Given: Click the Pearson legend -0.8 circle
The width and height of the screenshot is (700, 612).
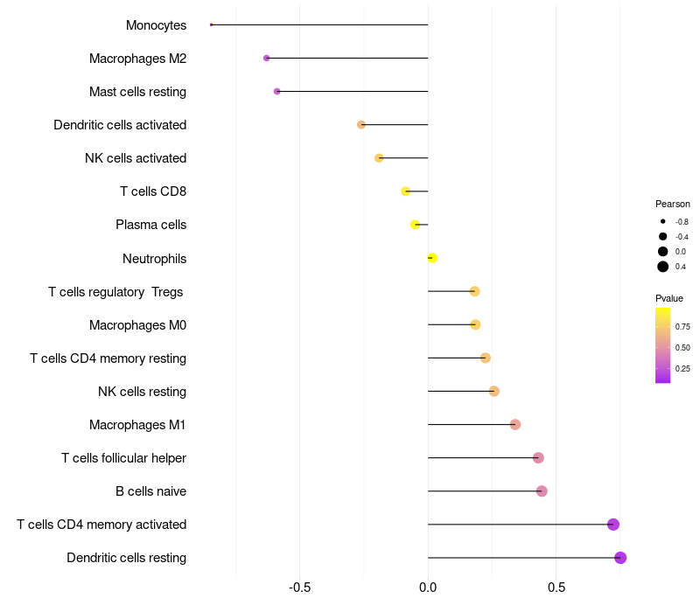Looking at the screenshot, I should [663, 221].
